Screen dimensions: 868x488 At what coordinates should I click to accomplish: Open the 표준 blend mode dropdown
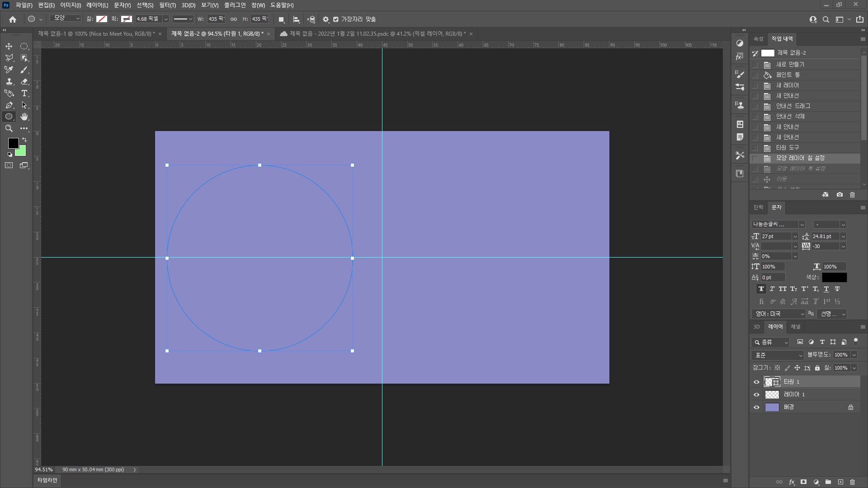pyautogui.click(x=778, y=355)
